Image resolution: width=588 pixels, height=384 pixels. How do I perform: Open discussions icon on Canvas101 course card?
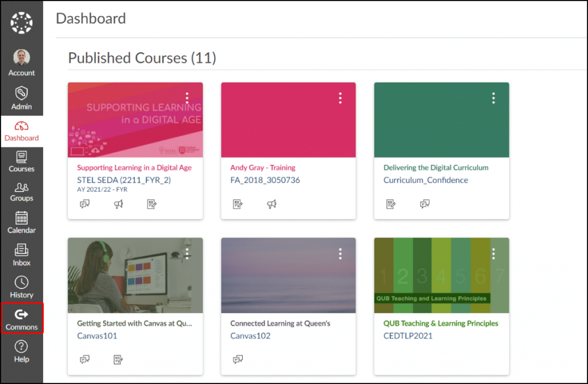(84, 359)
